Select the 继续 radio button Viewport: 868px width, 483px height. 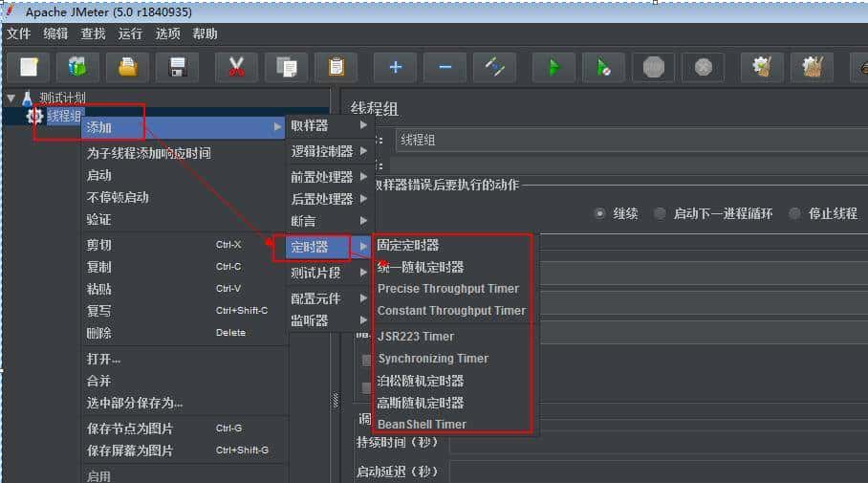(599, 213)
